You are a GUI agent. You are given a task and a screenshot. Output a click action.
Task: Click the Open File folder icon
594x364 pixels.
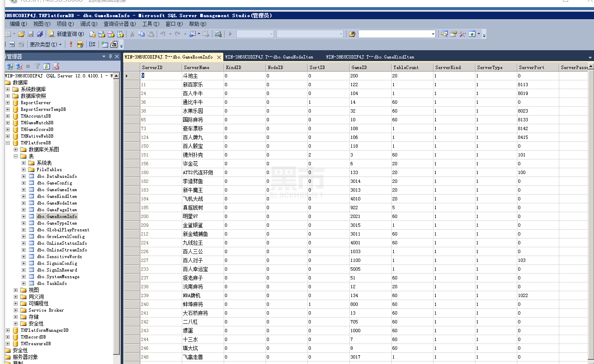(21, 34)
